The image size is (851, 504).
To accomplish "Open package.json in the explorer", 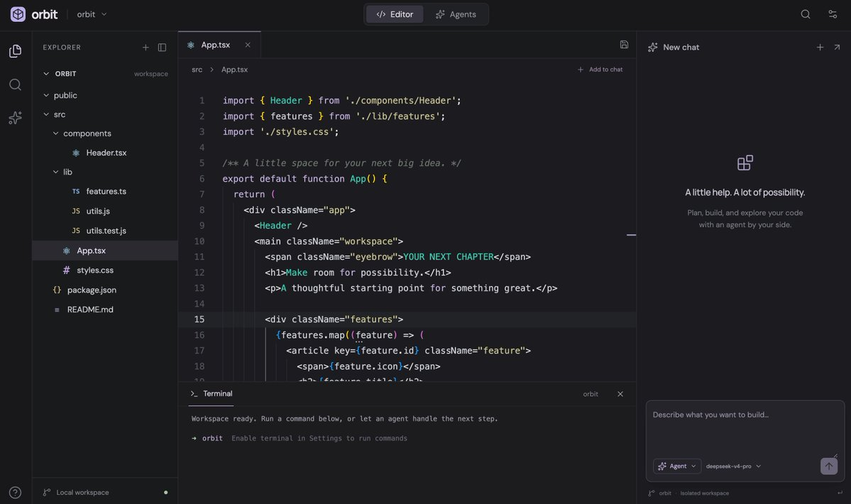I will coord(105,290).
